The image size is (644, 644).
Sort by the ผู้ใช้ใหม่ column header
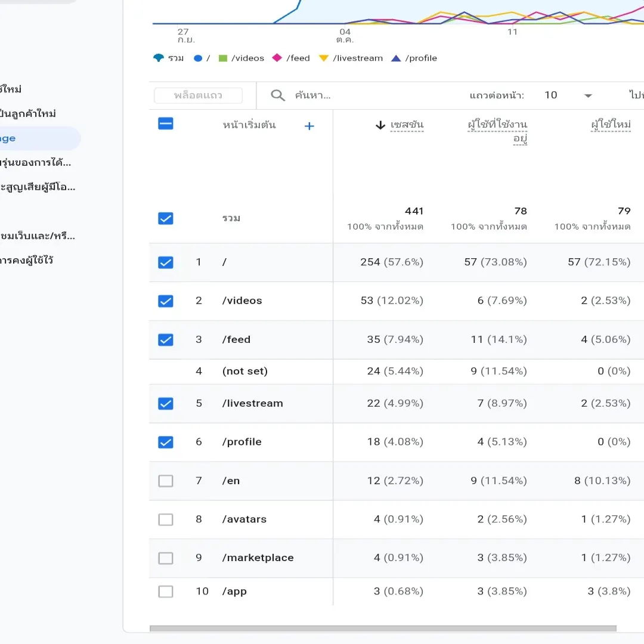click(x=611, y=125)
